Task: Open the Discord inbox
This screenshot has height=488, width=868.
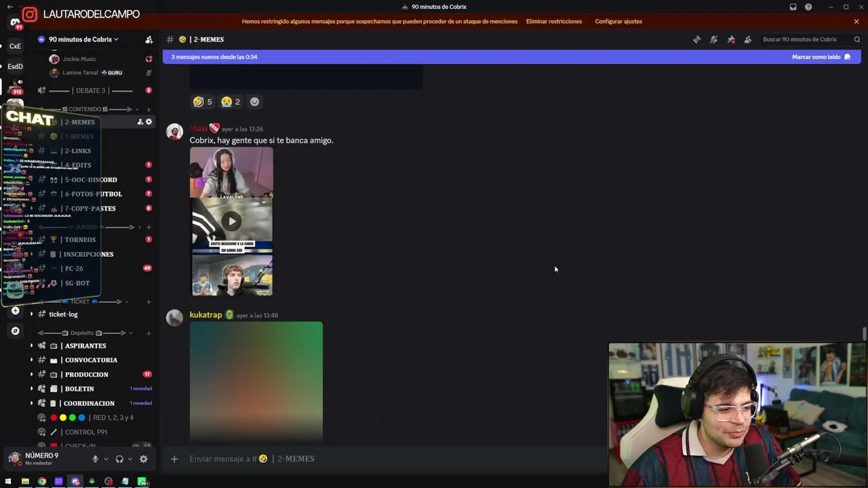Action: (x=793, y=7)
